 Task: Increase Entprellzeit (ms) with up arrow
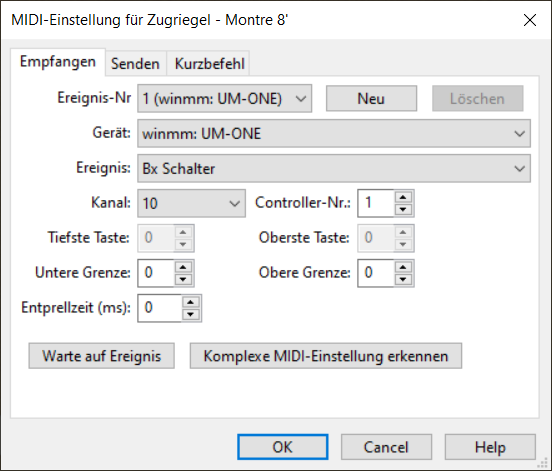point(191,302)
